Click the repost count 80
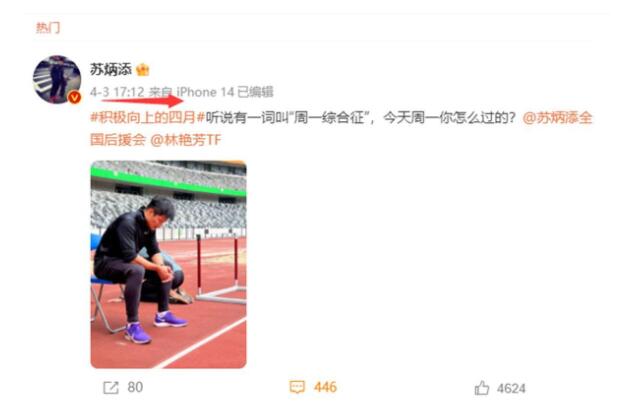The width and height of the screenshot is (621, 411). pos(135,387)
